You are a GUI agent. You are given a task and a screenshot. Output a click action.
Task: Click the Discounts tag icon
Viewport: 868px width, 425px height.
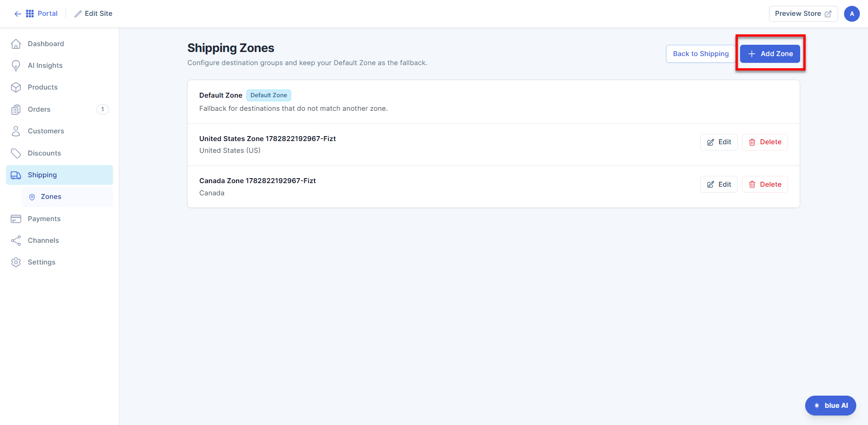click(x=16, y=153)
